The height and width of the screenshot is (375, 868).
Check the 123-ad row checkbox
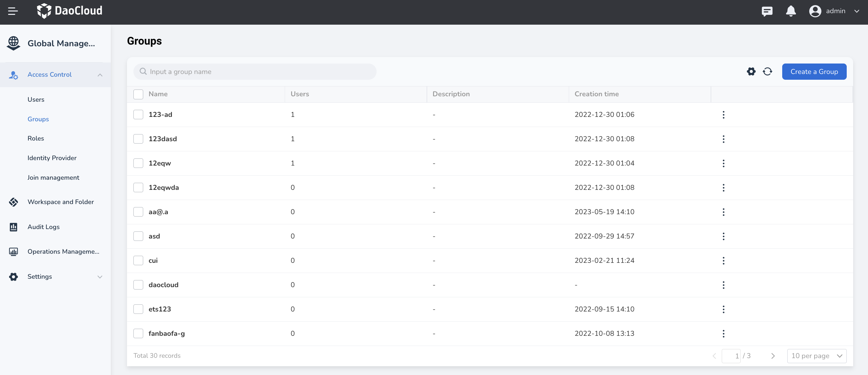click(138, 115)
